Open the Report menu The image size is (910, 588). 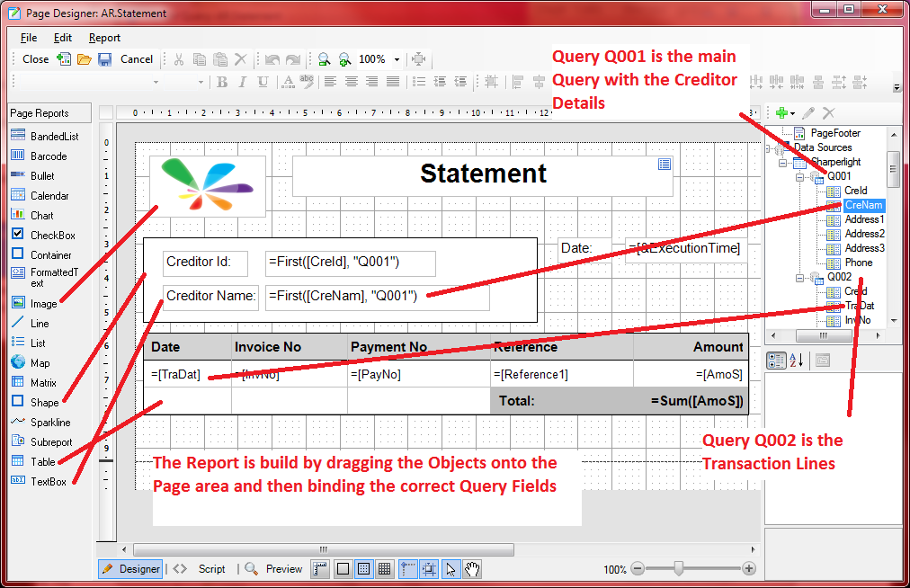coord(104,38)
